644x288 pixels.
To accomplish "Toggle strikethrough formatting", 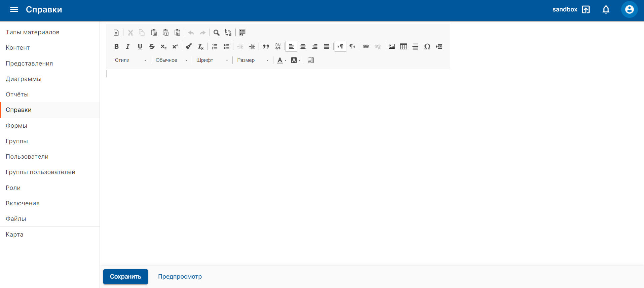I will (x=152, y=46).
